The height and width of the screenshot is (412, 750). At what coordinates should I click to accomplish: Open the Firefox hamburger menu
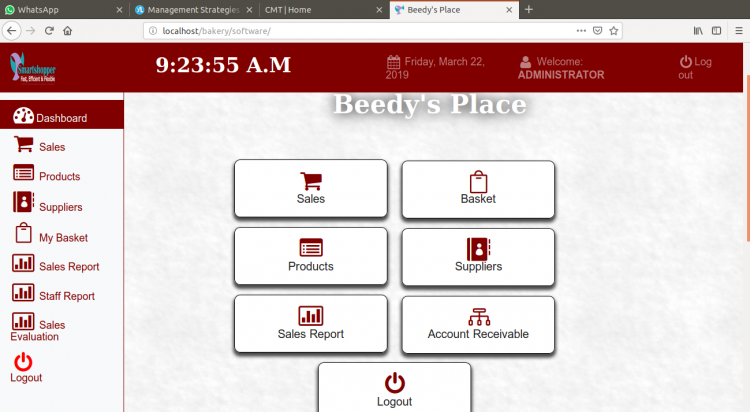[739, 31]
